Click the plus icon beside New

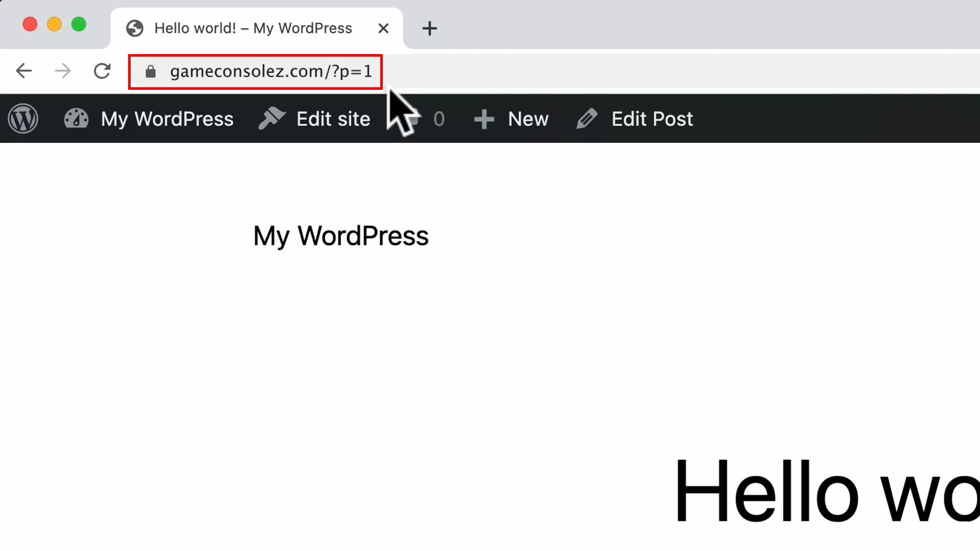(x=483, y=118)
